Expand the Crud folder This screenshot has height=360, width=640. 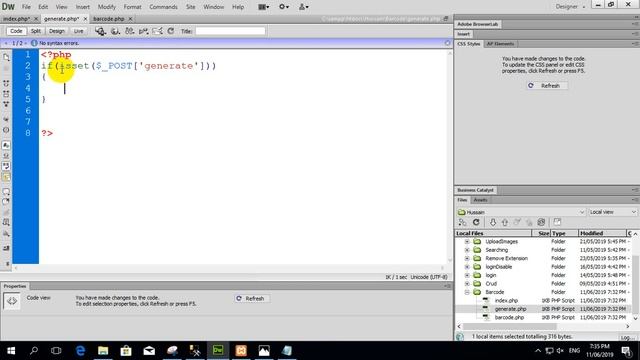467,283
